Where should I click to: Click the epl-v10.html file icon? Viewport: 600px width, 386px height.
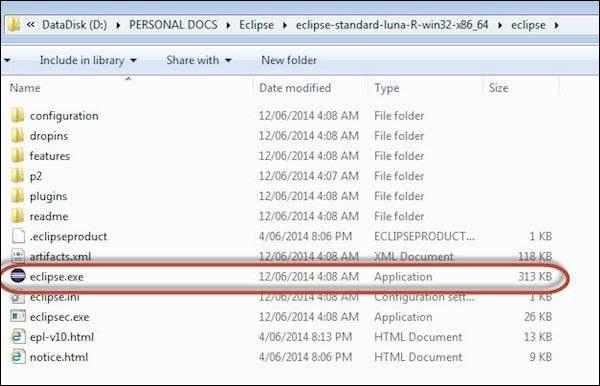[18, 337]
